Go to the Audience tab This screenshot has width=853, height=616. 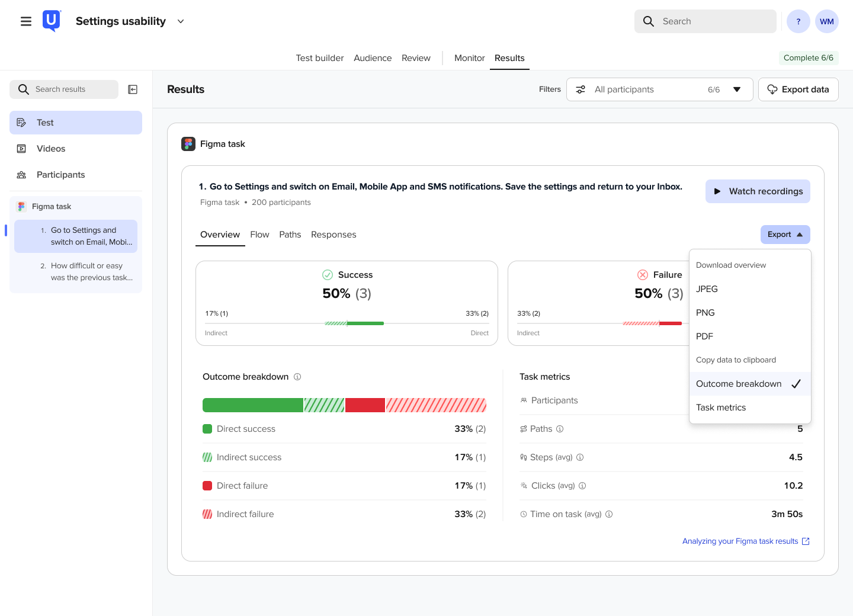pos(373,58)
